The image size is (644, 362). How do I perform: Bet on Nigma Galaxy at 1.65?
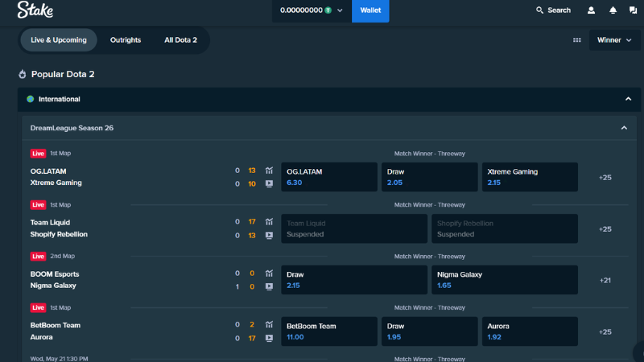[505, 280]
